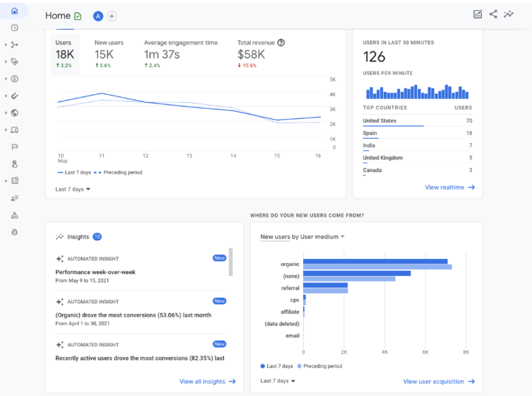The width and height of the screenshot is (532, 396).
Task: Click the insights list scrollbar thumb
Action: [x=230, y=262]
